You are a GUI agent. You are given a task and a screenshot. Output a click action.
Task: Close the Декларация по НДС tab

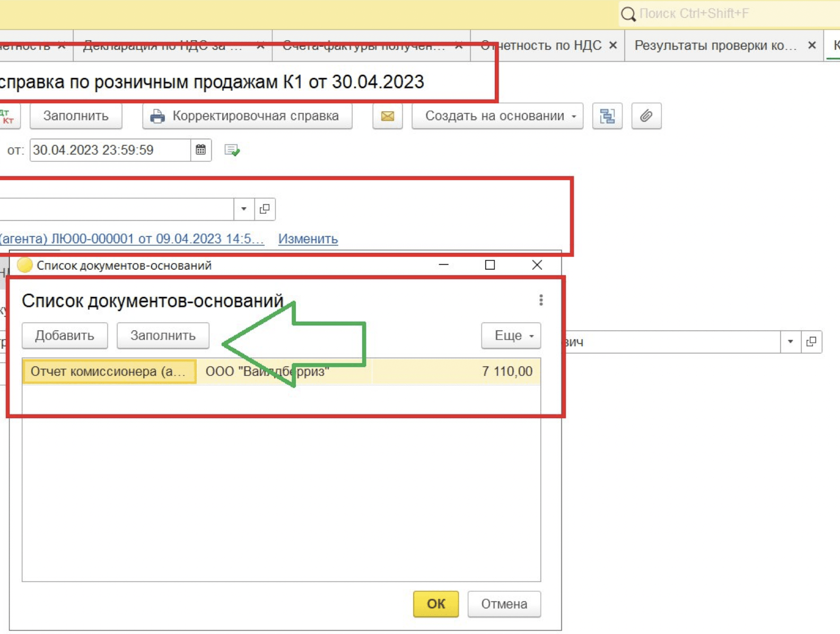(260, 46)
